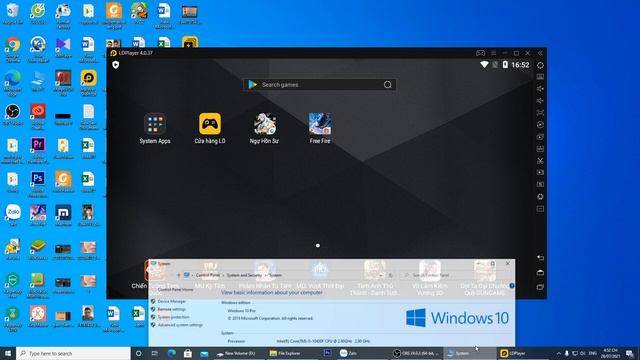Open Premiere Pro taskbar icon

(x=327, y=353)
